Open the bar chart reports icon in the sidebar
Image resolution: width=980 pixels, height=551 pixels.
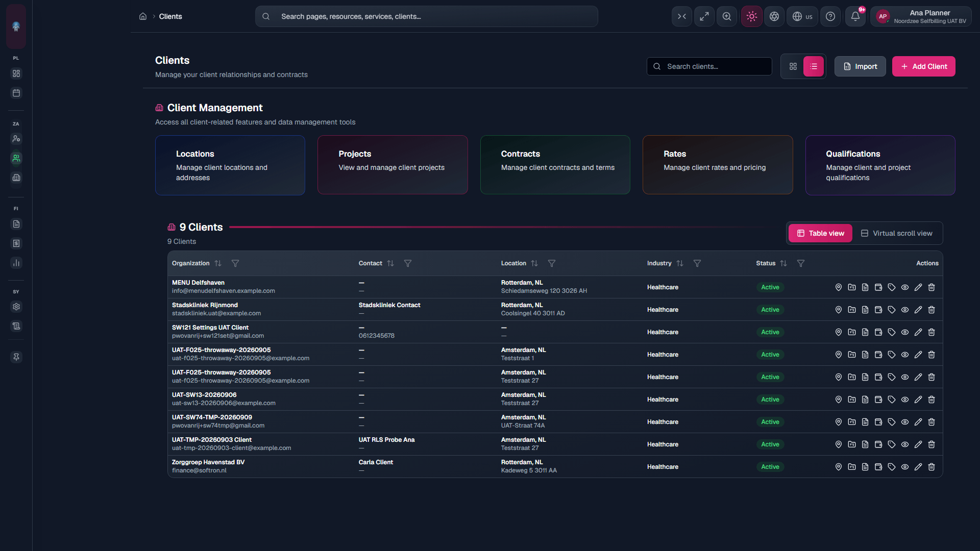pyautogui.click(x=16, y=263)
